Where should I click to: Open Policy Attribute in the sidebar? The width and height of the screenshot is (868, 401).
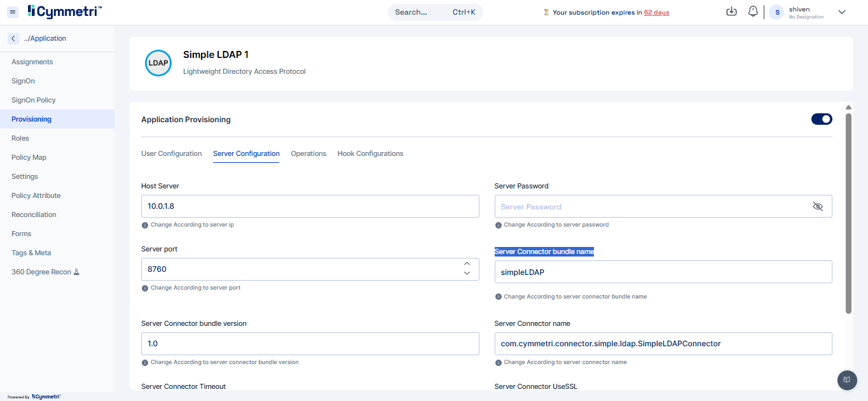point(57,195)
